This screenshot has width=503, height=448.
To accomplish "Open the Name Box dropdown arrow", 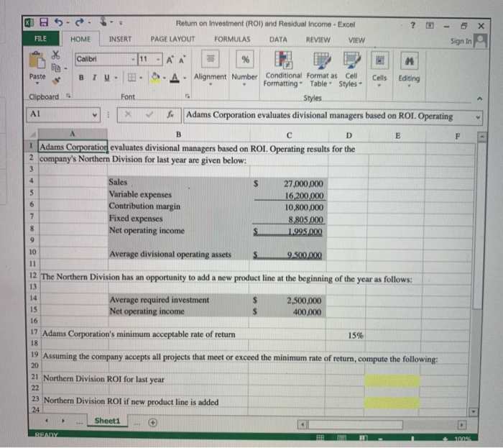I will tap(95, 115).
